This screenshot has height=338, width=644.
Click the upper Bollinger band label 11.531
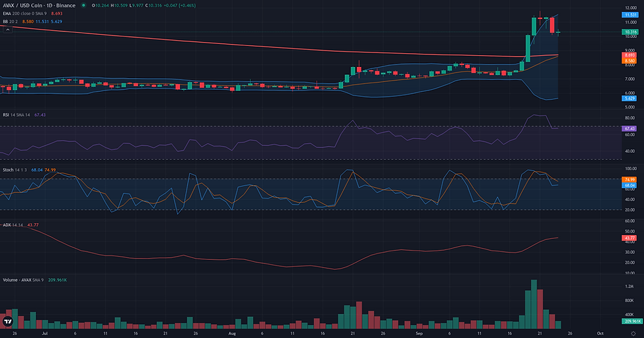point(630,14)
